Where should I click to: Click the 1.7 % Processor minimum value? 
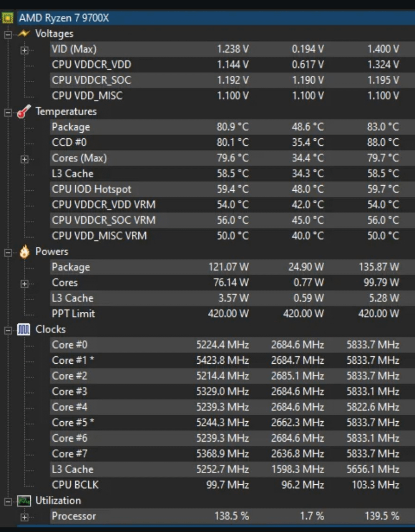click(312, 516)
